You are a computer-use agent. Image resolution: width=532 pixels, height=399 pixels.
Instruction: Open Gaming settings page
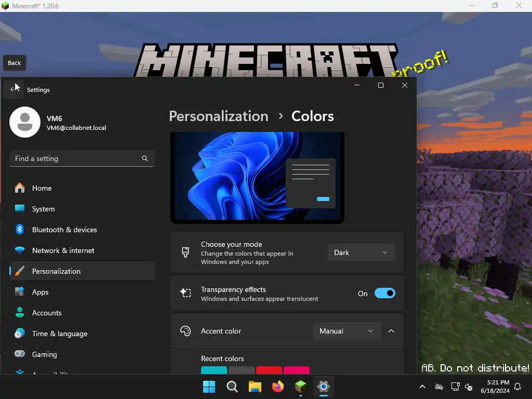(x=82, y=354)
